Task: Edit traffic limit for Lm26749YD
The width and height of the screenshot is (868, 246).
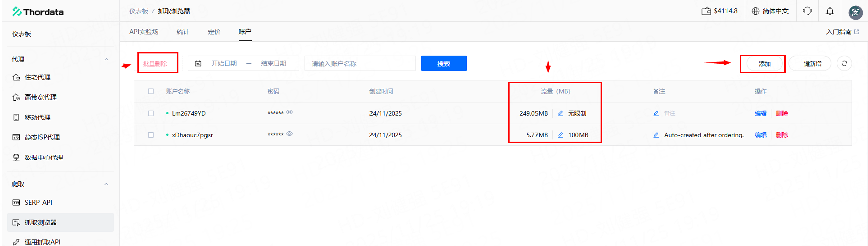Action: pos(560,114)
